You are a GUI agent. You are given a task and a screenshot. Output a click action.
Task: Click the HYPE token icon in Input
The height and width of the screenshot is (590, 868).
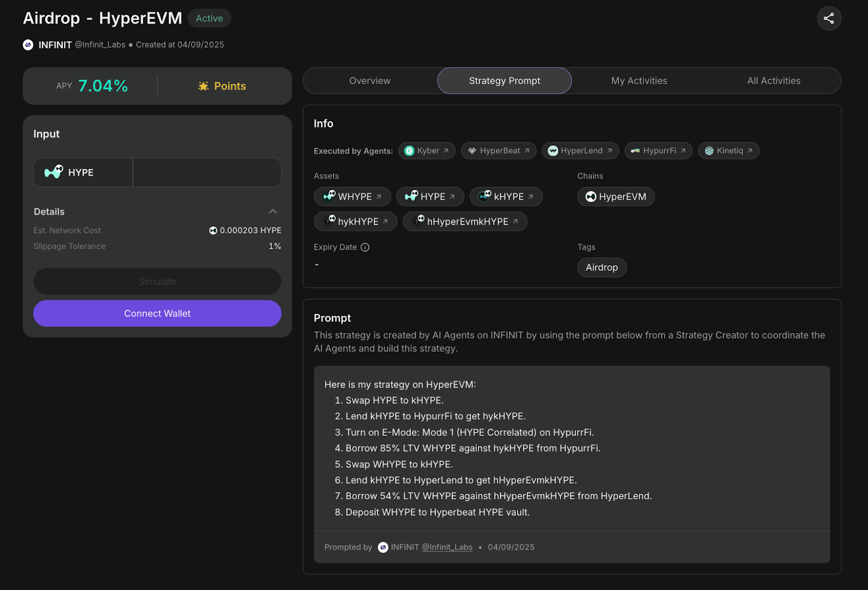click(54, 172)
